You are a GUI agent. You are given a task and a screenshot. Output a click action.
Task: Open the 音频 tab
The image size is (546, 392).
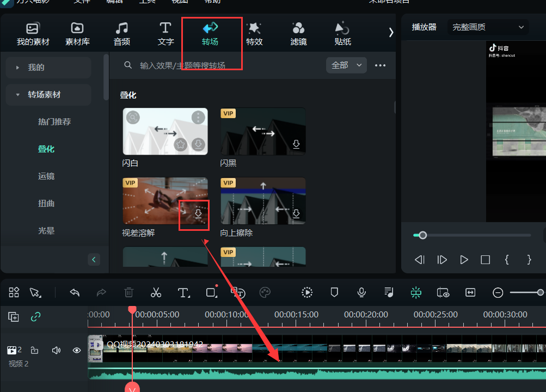(x=122, y=33)
